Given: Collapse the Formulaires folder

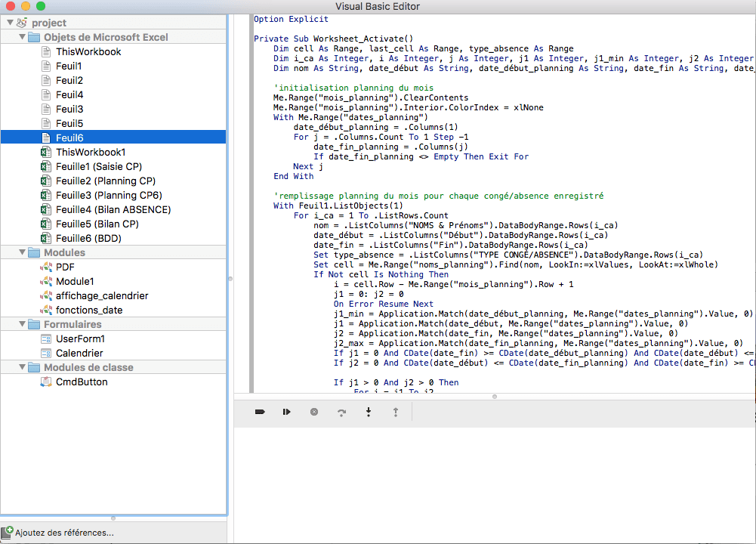Looking at the screenshot, I should coord(22,324).
